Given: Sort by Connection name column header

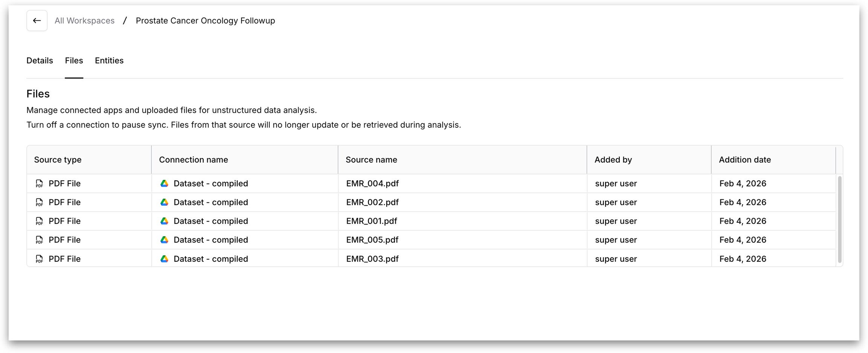Looking at the screenshot, I should coord(193,160).
